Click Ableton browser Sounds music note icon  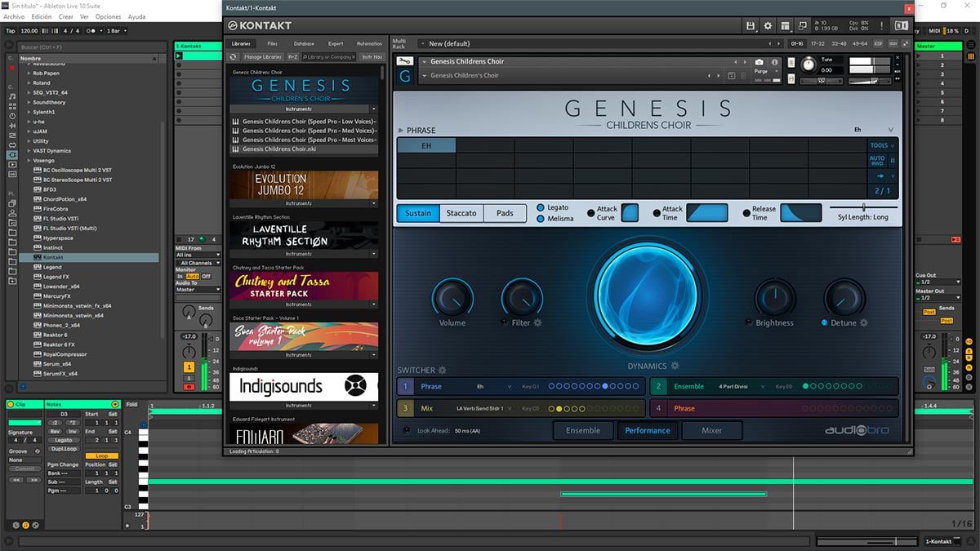click(x=12, y=96)
